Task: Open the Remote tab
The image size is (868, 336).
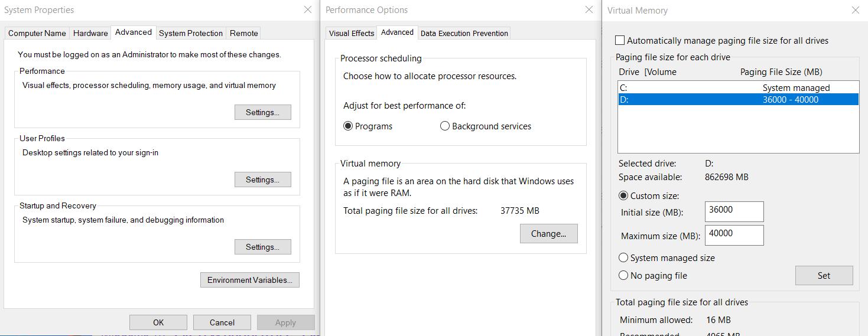Action: [243, 34]
